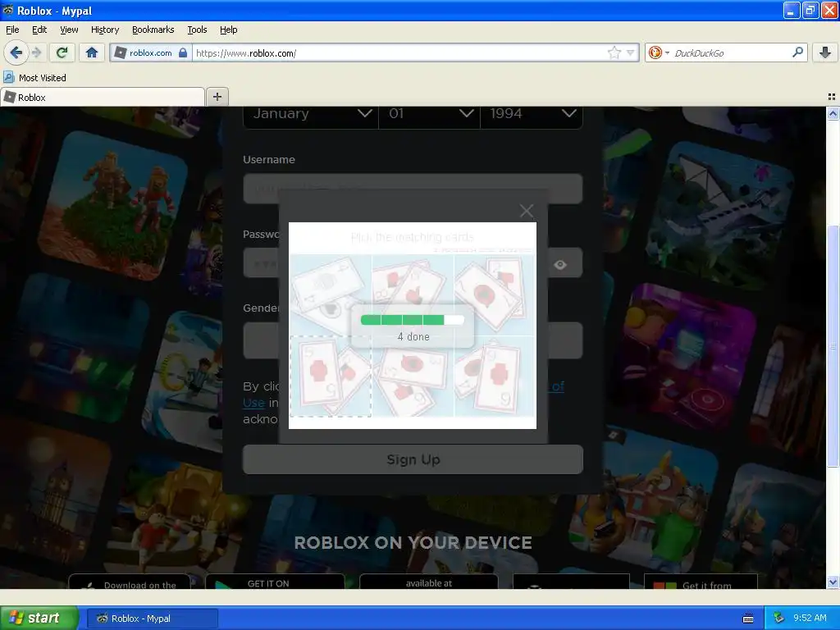The height and width of the screenshot is (630, 840).
Task: Toggle password visibility eye icon
Action: 560,265
